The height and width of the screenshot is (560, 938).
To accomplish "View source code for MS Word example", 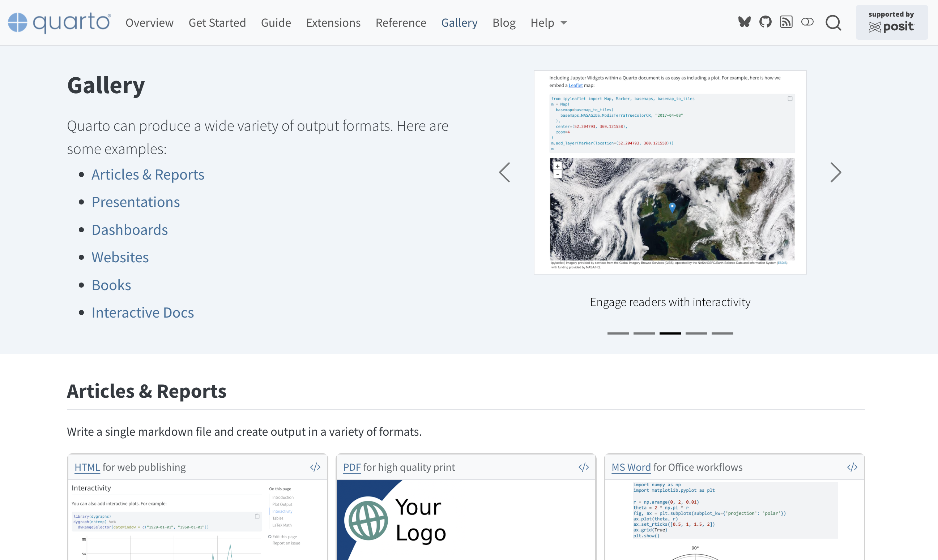I will [852, 467].
